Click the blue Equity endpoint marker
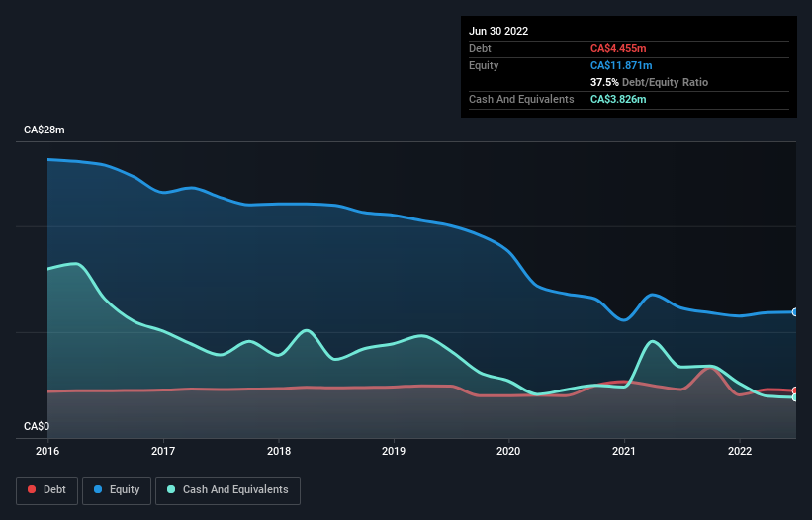This screenshot has height=520, width=812. coord(795,312)
